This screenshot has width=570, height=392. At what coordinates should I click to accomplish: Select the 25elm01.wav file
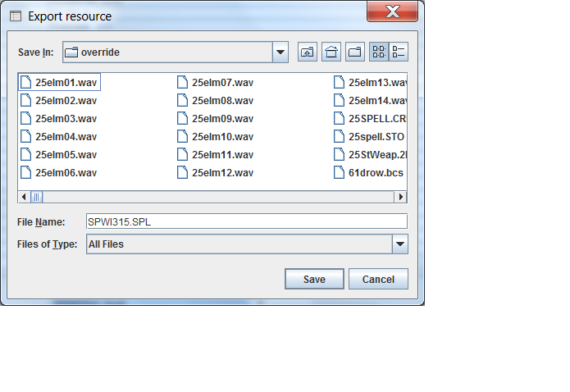tap(66, 82)
